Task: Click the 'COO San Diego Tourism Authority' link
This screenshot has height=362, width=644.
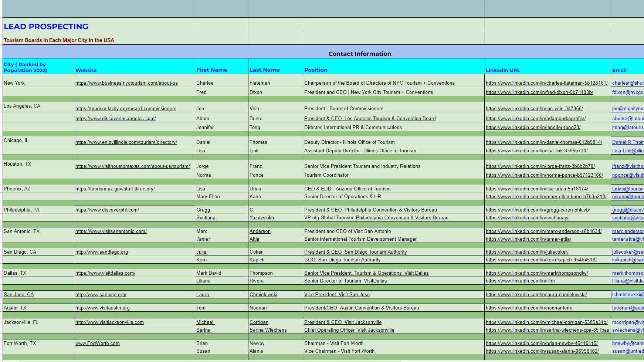Action: (342, 260)
